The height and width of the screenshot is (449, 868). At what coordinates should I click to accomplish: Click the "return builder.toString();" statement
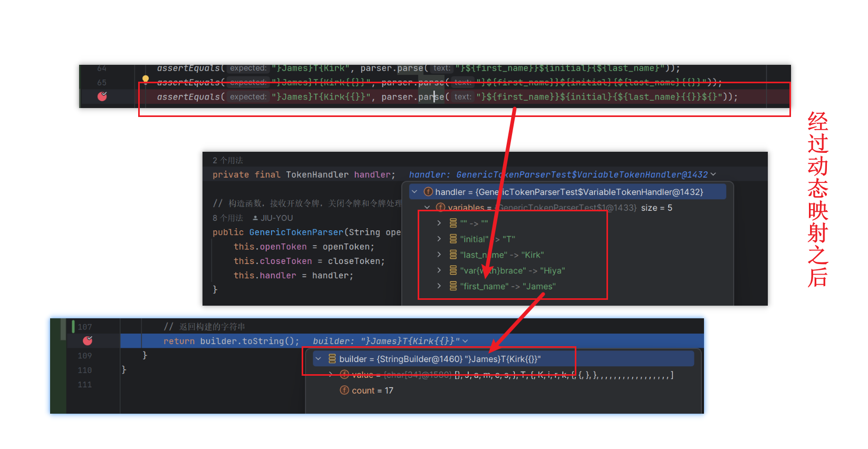(232, 341)
